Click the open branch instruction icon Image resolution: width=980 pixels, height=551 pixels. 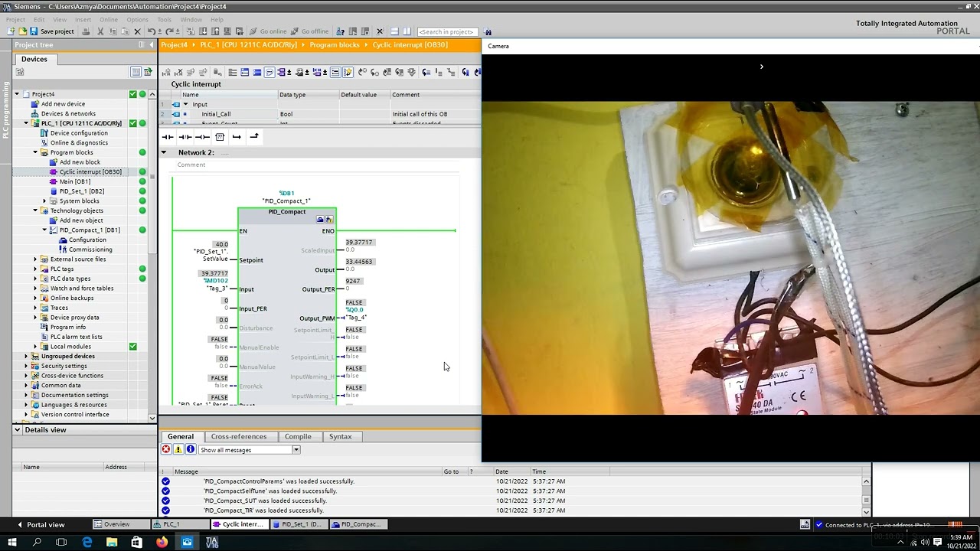(x=237, y=137)
